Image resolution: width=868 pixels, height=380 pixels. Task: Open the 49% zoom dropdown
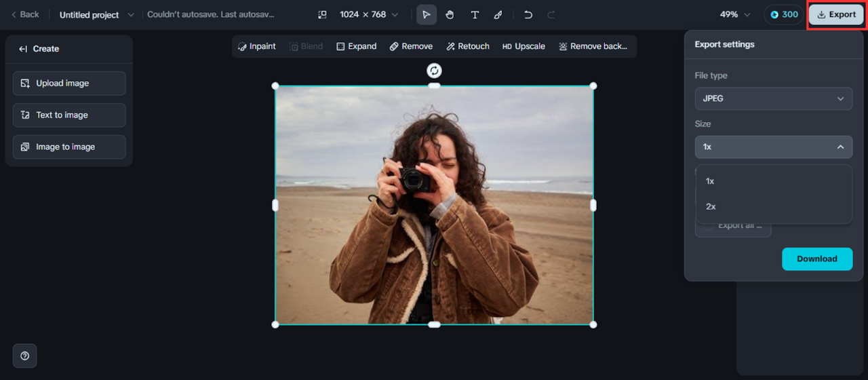(x=736, y=14)
